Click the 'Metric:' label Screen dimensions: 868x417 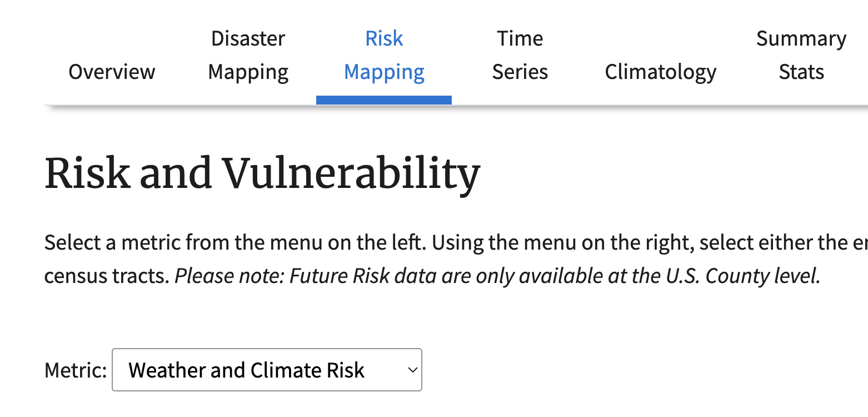(75, 370)
